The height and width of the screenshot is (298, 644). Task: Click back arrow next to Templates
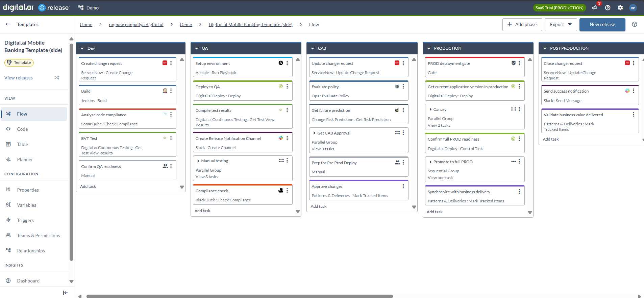[x=8, y=24]
